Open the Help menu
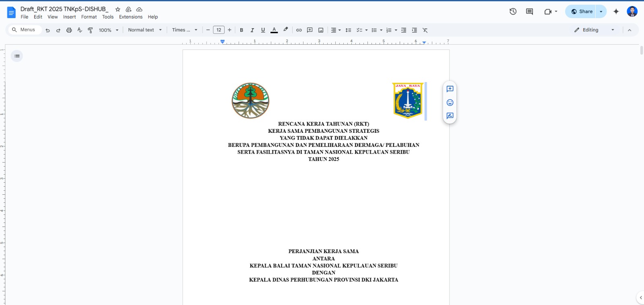 [153, 17]
